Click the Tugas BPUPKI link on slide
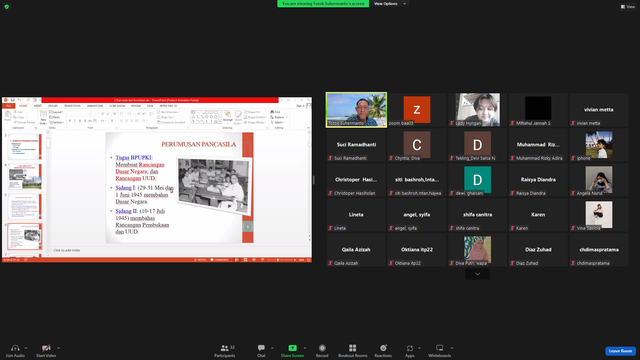Viewport: 640px width, 360px height. pos(134,157)
